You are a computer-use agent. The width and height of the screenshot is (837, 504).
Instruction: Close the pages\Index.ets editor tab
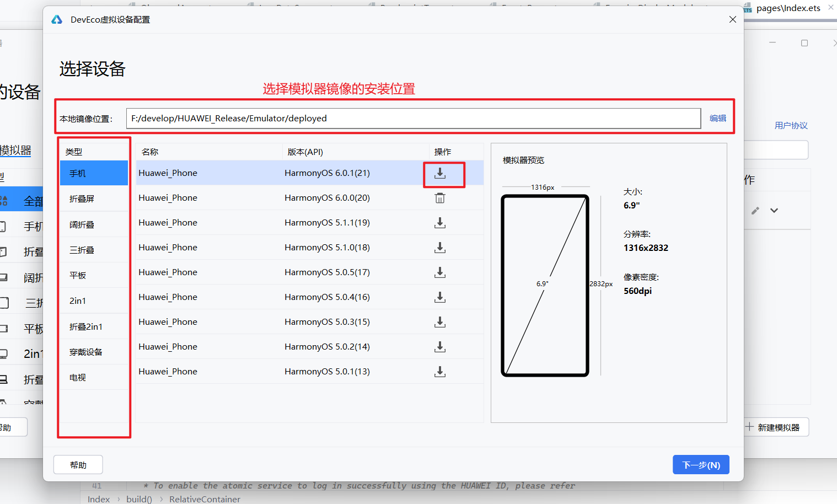pos(830,7)
